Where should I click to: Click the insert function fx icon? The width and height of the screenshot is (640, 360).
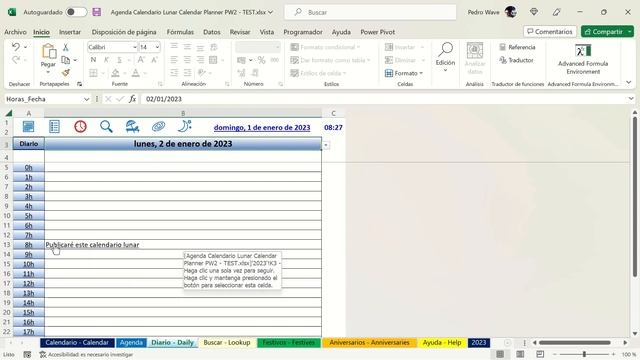coord(133,99)
